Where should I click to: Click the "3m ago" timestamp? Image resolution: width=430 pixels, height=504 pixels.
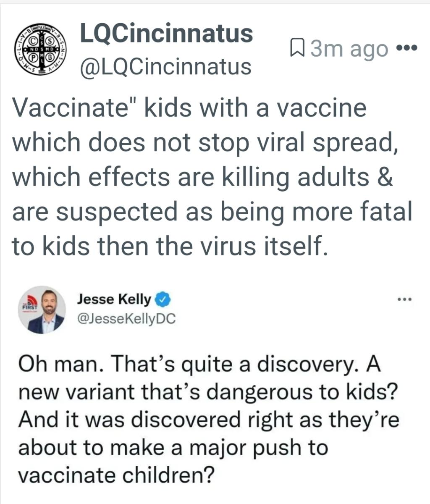point(349,49)
